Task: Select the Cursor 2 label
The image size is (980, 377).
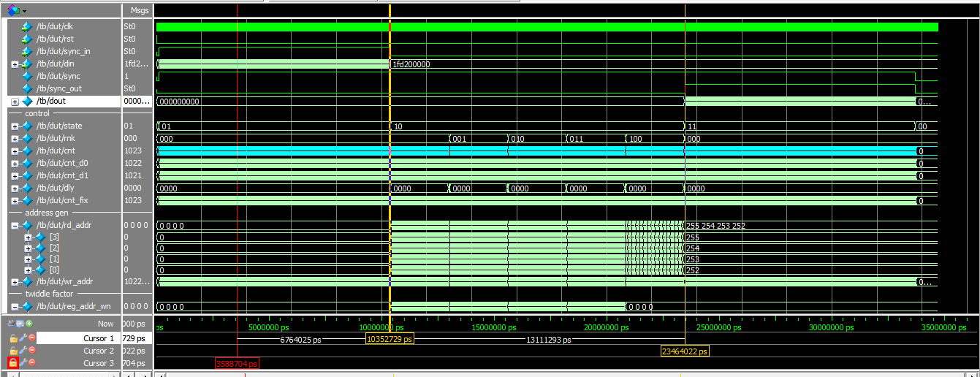Action: pyautogui.click(x=99, y=351)
